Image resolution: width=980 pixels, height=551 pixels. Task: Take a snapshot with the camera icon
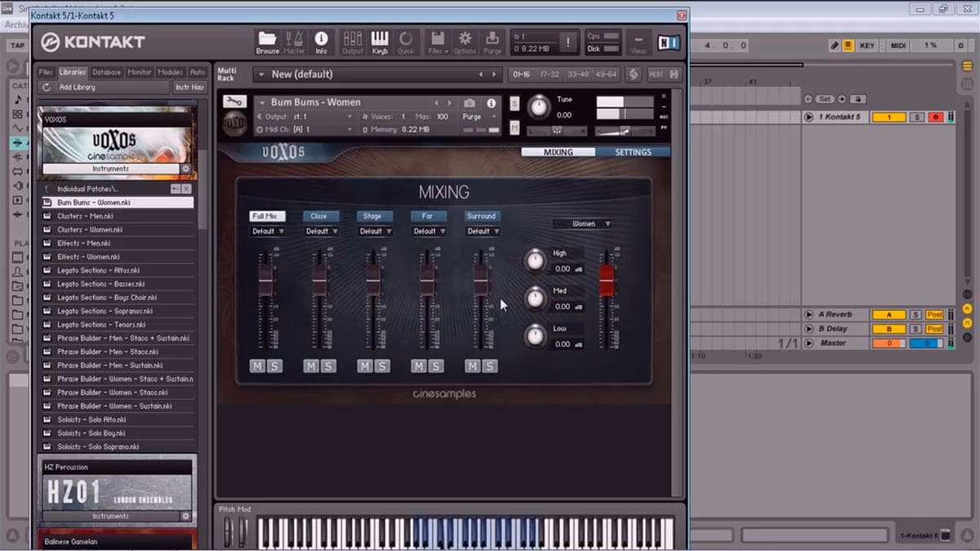[470, 103]
